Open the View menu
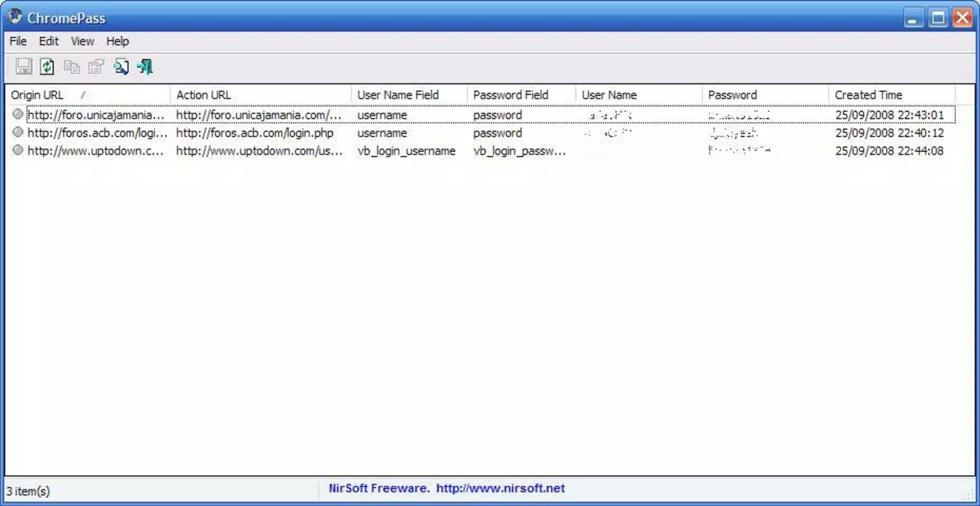This screenshot has width=980, height=506. pos(82,41)
